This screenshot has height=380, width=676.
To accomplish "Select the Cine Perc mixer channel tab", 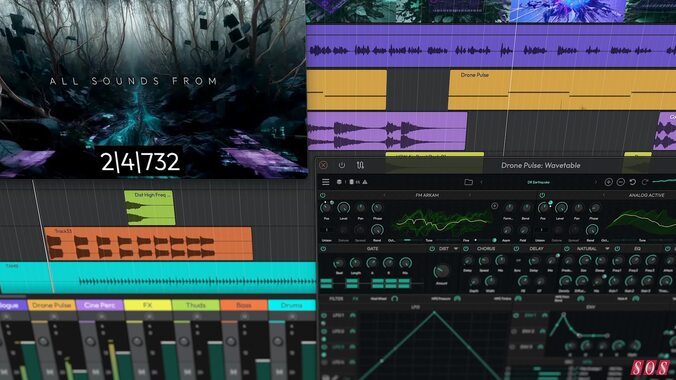I will click(100, 305).
